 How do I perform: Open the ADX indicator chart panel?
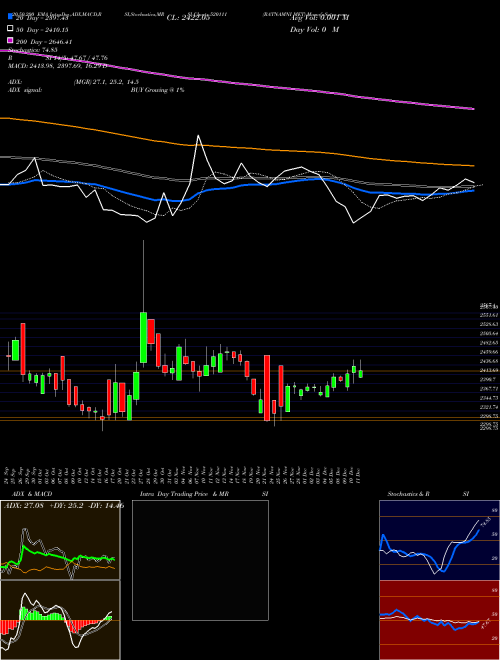pyautogui.click(x=60, y=540)
